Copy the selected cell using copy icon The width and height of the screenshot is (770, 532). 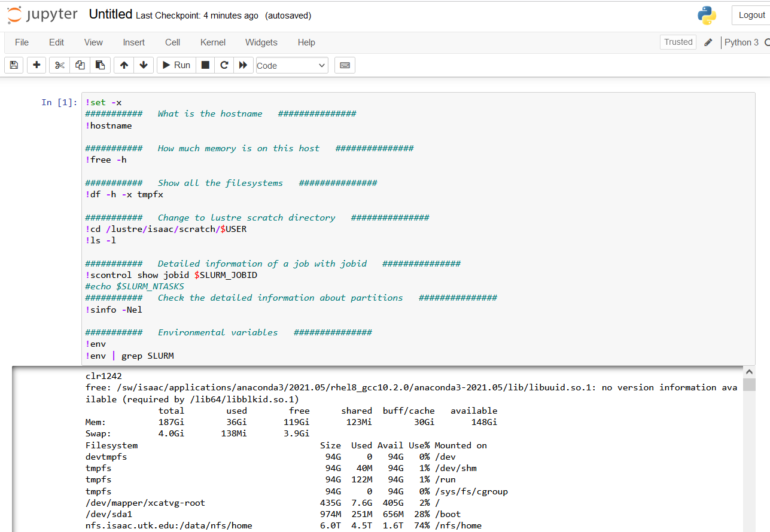[x=80, y=65]
